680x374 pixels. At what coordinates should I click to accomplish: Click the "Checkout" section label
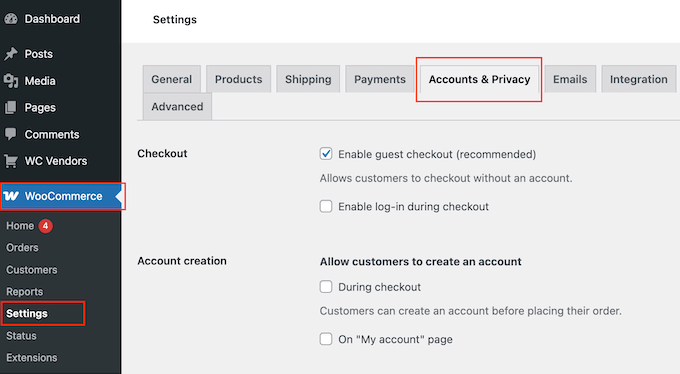[x=162, y=154]
